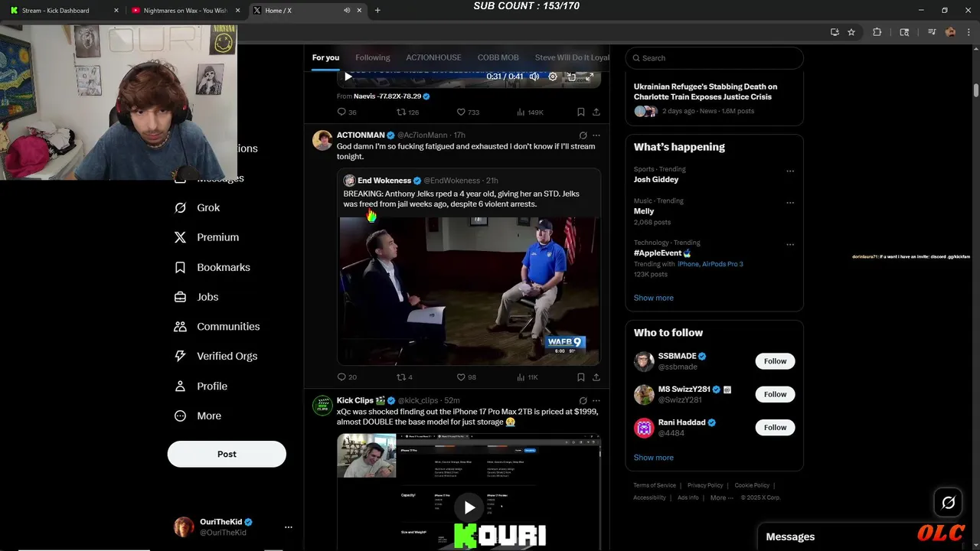Viewport: 980px width, 551px height.
Task: Open the End Wokeness interview video thumbnail
Action: pyautogui.click(x=469, y=292)
